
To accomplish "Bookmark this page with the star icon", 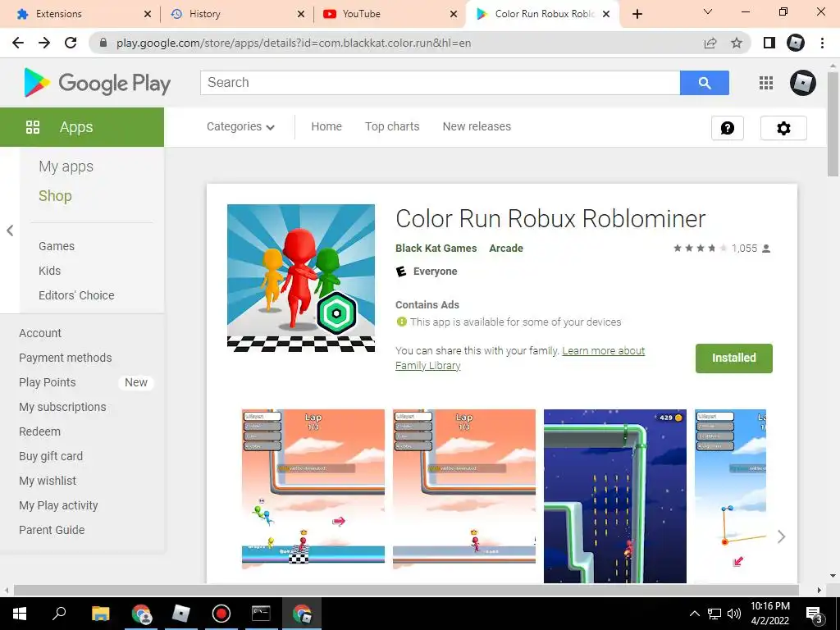I will point(737,43).
